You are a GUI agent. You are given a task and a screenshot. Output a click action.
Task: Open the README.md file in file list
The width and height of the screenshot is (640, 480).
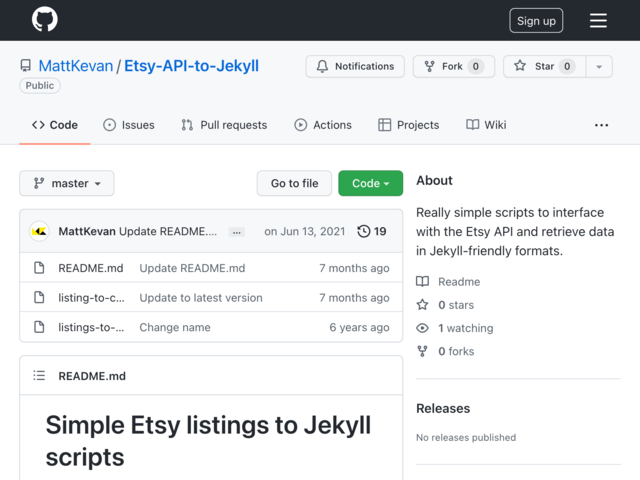[91, 268]
